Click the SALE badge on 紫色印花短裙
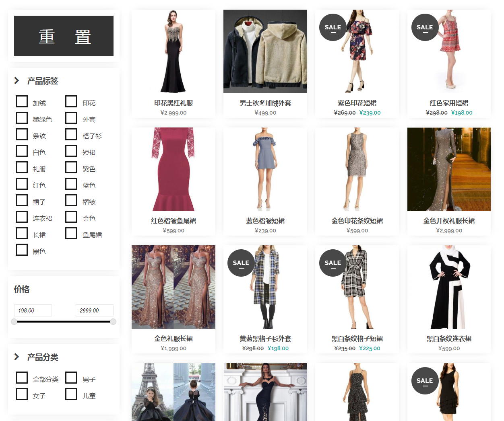The image size is (504, 421). tap(333, 27)
